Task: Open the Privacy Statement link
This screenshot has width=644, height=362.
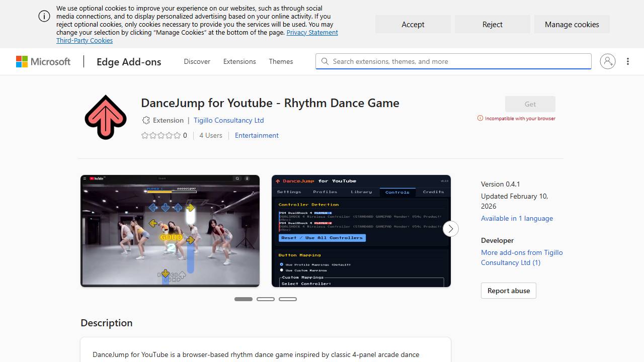Action: click(312, 32)
